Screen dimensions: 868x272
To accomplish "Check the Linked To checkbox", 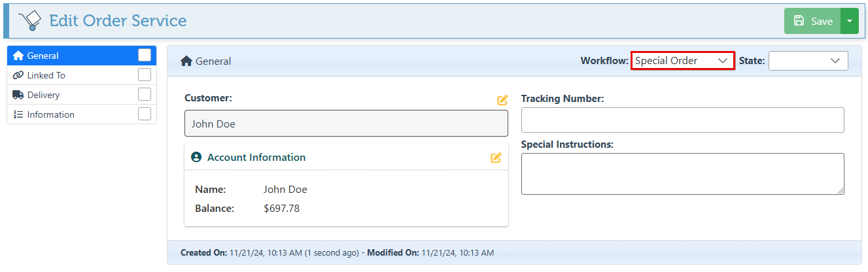I will 145,75.
